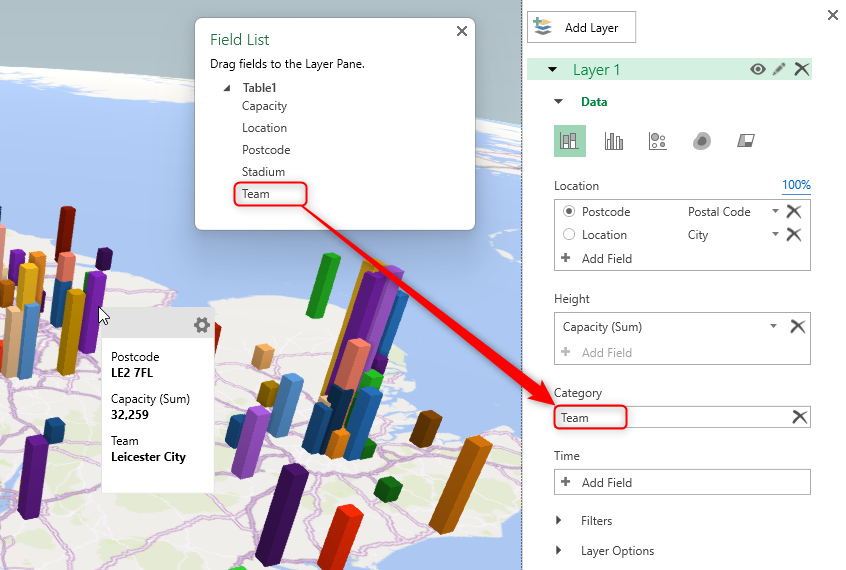Viewport: 846px width, 570px height.
Task: Click the Add Layer button
Action: [x=581, y=28]
